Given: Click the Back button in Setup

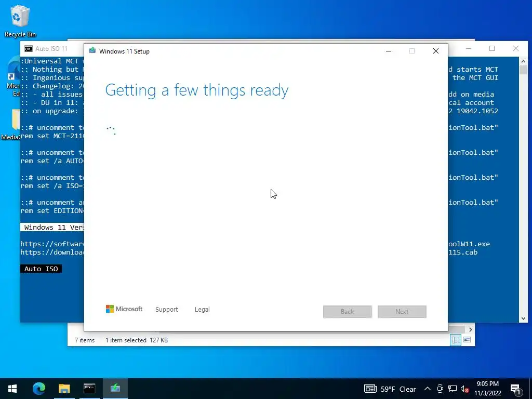Looking at the screenshot, I should 348,312.
